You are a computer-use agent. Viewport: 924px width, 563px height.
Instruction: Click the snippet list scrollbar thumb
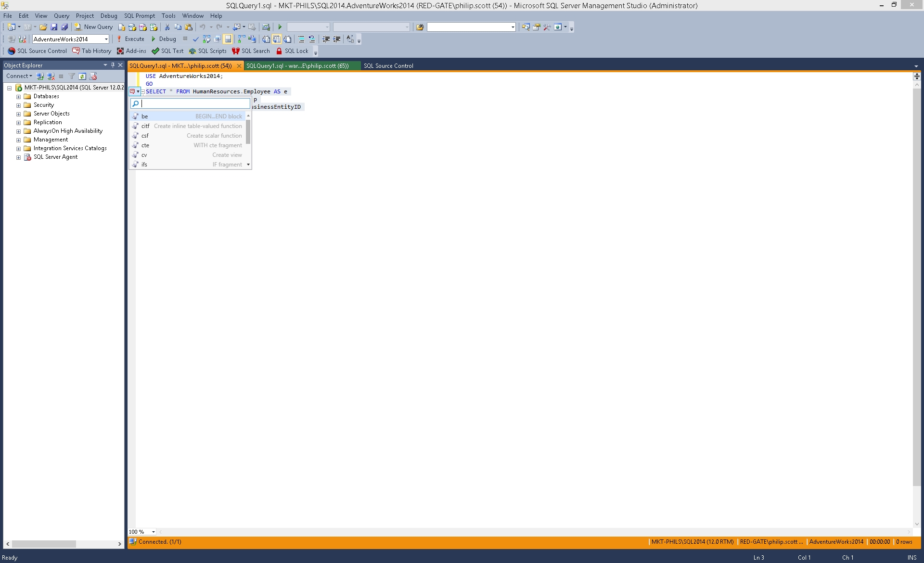click(x=248, y=131)
